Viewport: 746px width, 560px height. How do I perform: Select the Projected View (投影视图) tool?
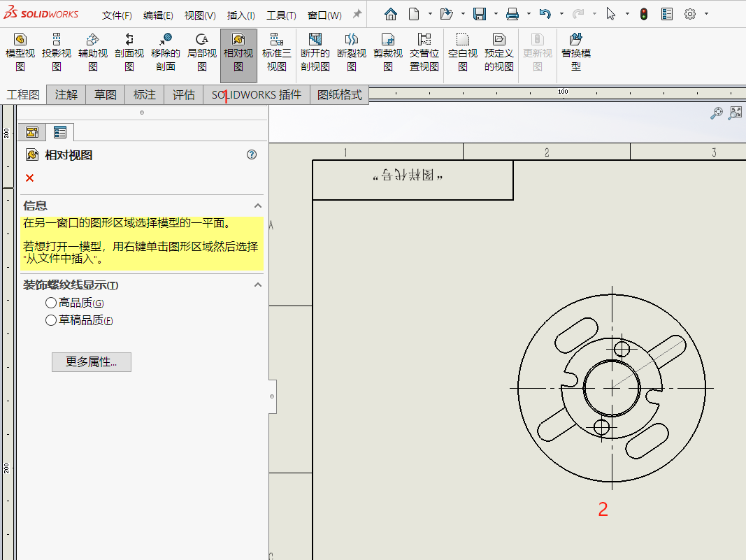tap(57, 52)
